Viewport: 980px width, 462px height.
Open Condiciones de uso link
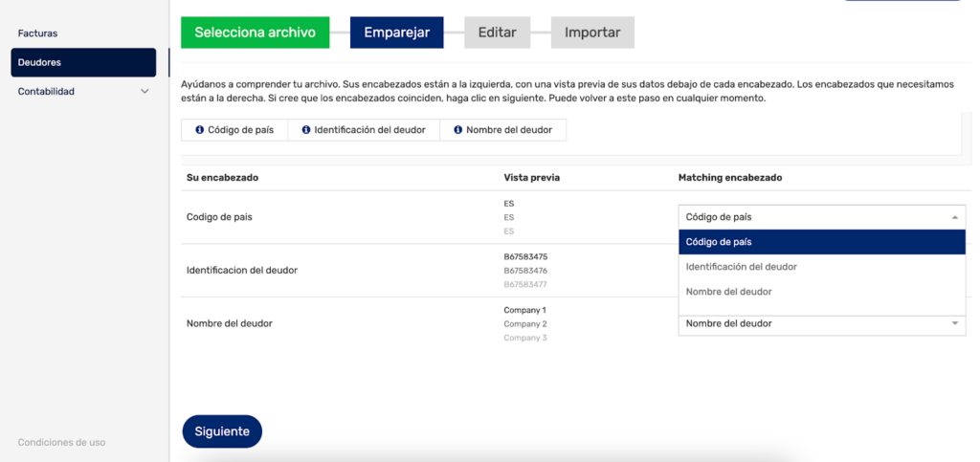[x=61, y=442]
